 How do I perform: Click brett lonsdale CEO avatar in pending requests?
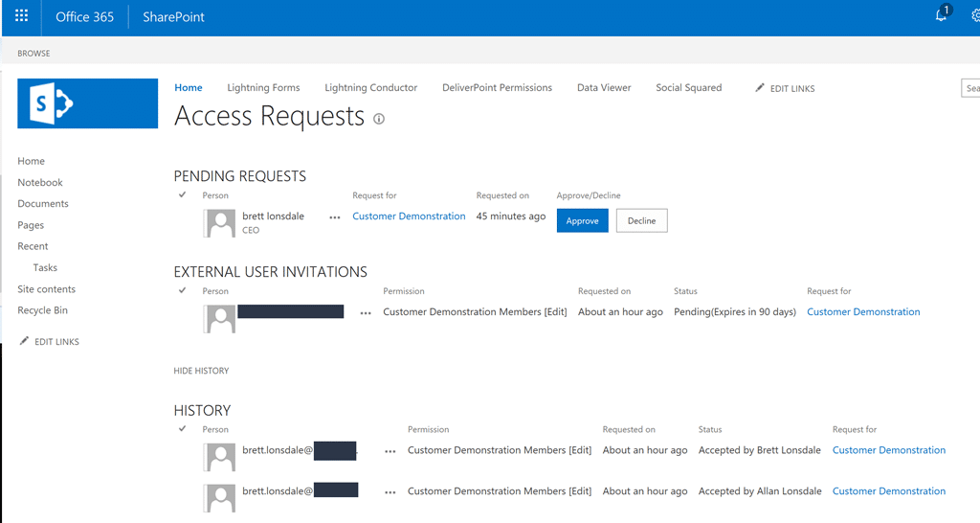pos(219,223)
